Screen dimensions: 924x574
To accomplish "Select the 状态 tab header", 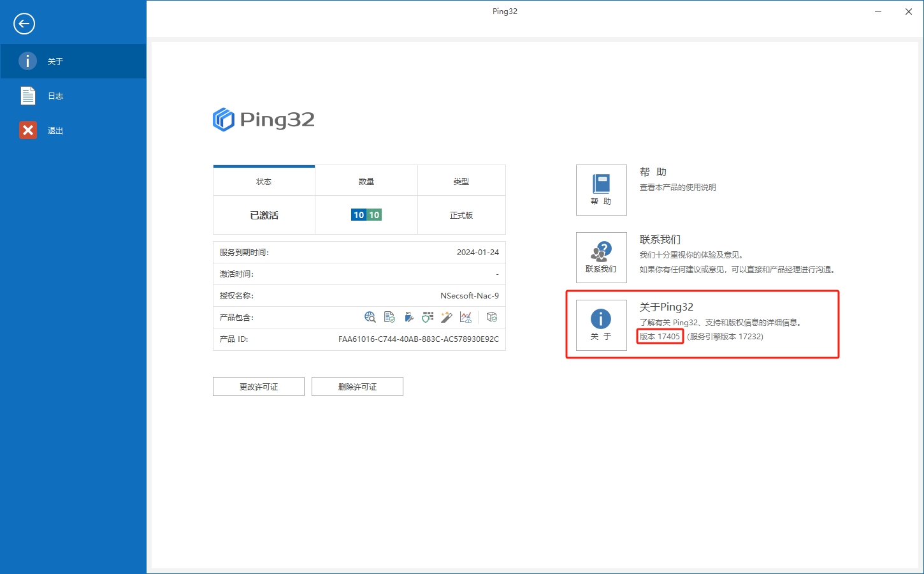I will (x=264, y=181).
